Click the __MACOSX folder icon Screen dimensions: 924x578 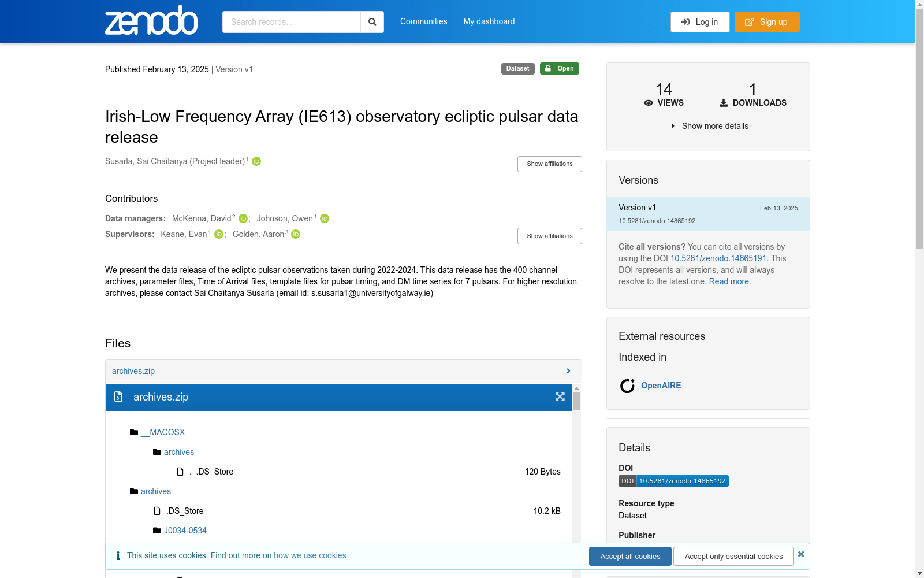click(134, 432)
